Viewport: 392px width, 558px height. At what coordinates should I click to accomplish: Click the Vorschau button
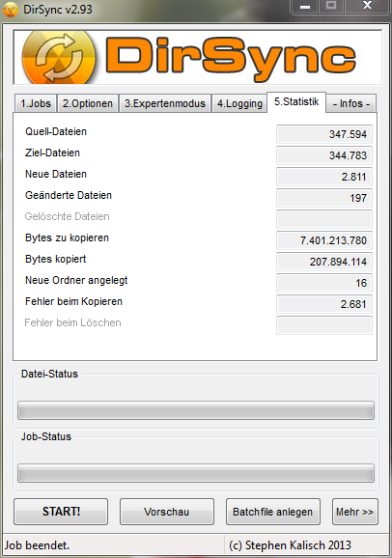[167, 512]
